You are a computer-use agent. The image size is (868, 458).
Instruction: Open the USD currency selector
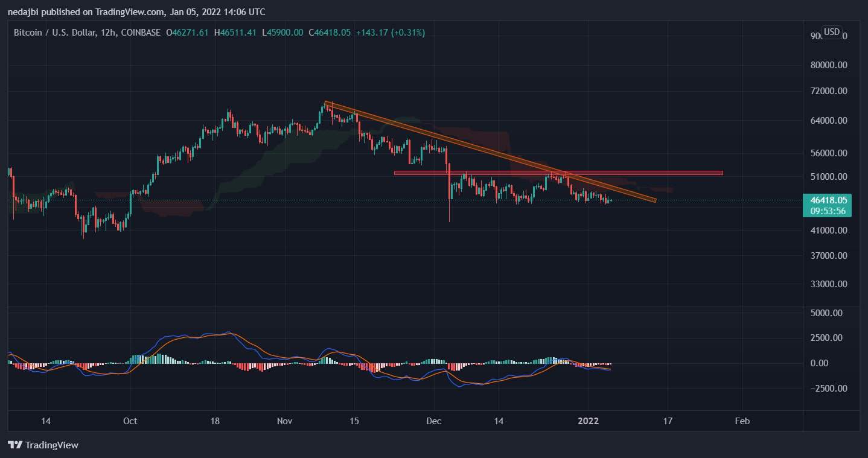point(832,32)
